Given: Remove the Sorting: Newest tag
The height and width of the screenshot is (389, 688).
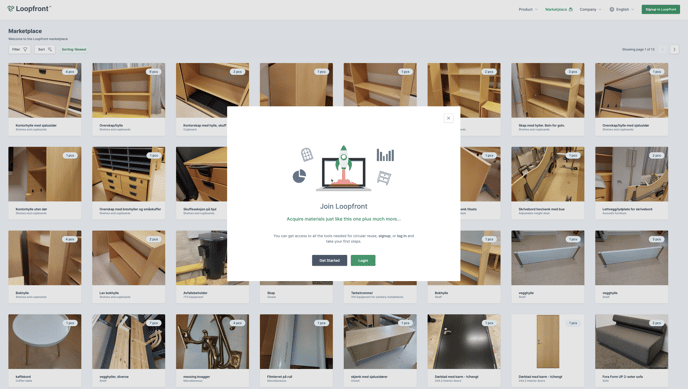Looking at the screenshot, I should click(x=74, y=50).
